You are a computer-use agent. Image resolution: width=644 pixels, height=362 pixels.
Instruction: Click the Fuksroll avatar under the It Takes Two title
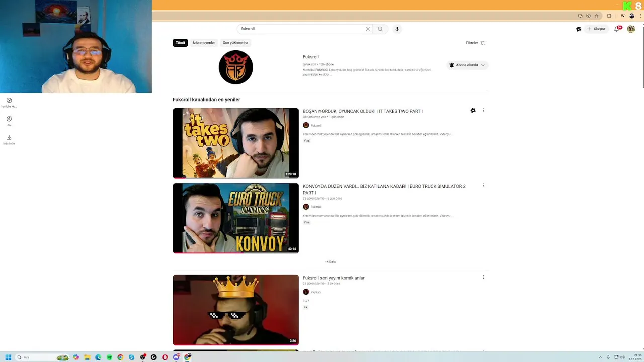[306, 125]
